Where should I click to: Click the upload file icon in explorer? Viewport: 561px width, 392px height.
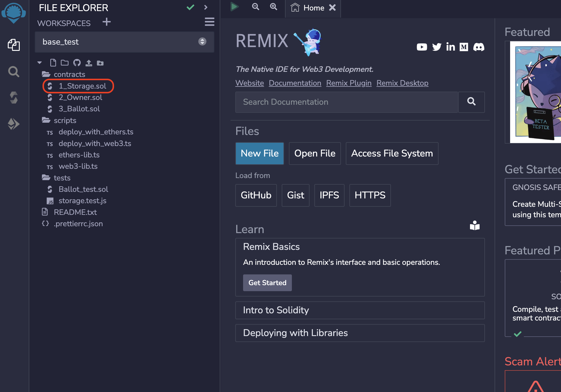(89, 63)
